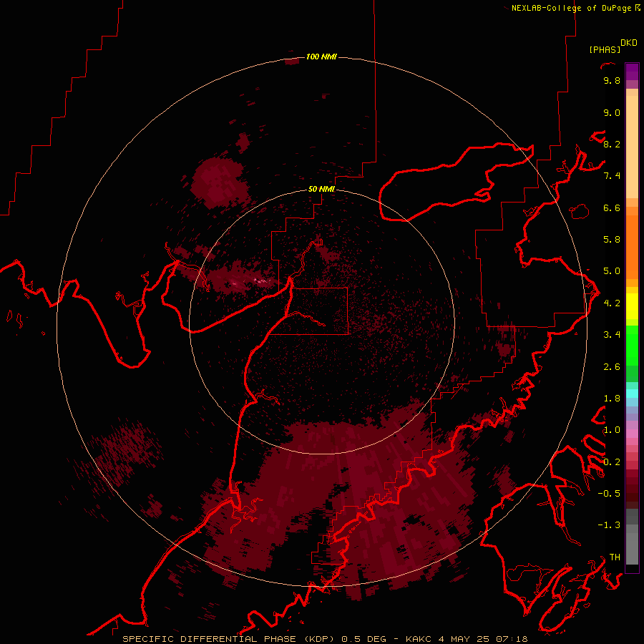Click the 9.8 value on the color scale
Image resolution: width=644 pixels, height=644 pixels.
pos(612,80)
